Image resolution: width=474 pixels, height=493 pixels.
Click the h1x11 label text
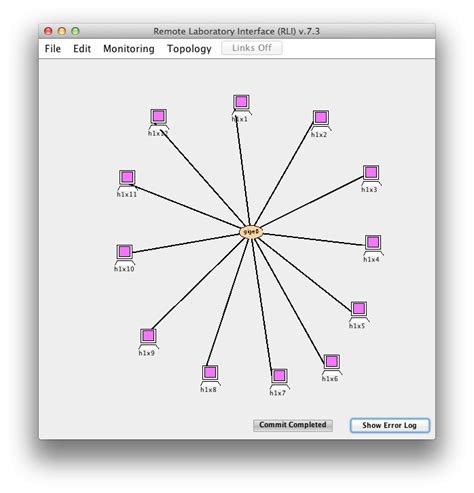coord(127,194)
